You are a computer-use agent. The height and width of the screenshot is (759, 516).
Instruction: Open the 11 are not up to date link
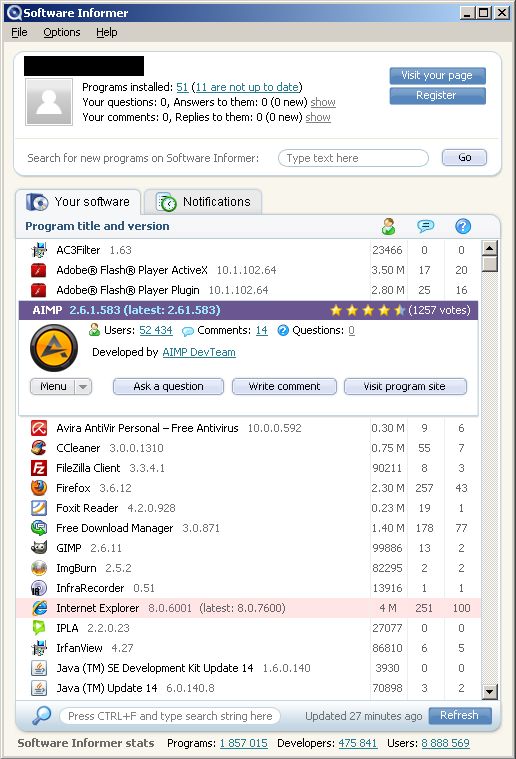point(247,87)
